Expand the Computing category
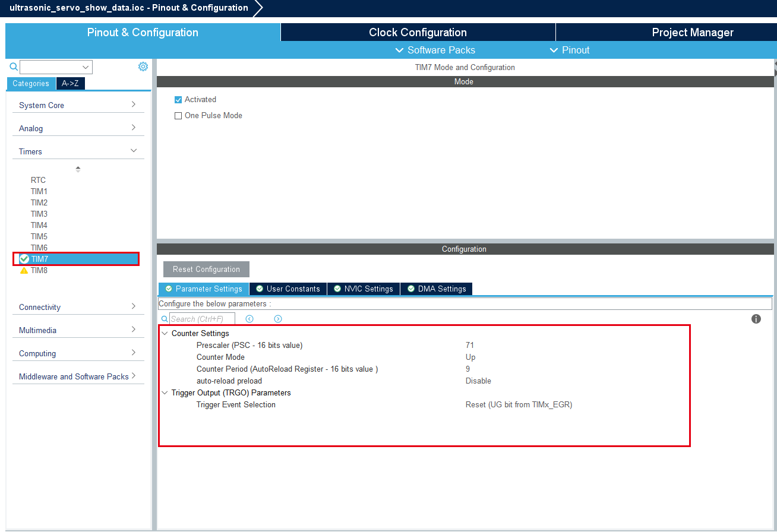Image resolution: width=777 pixels, height=532 pixels. (78, 353)
